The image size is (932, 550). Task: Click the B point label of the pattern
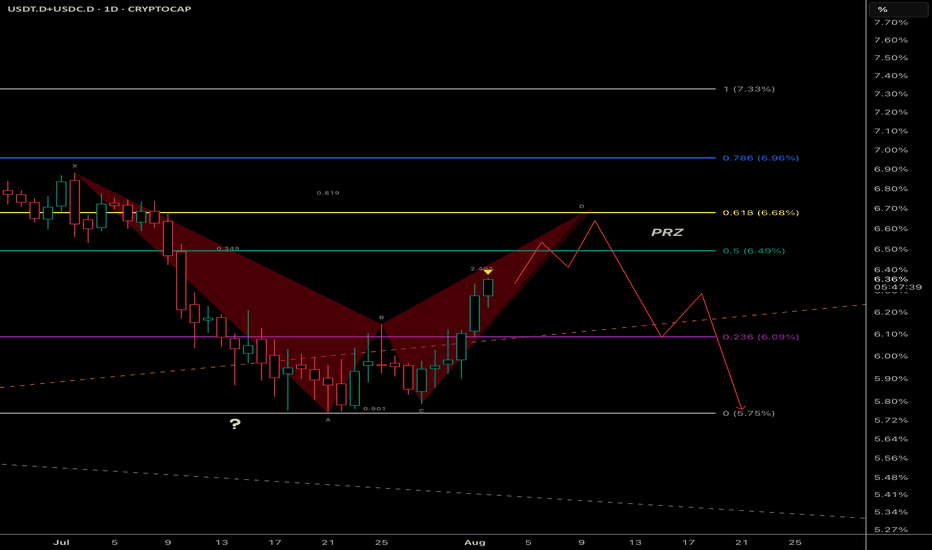point(382,318)
